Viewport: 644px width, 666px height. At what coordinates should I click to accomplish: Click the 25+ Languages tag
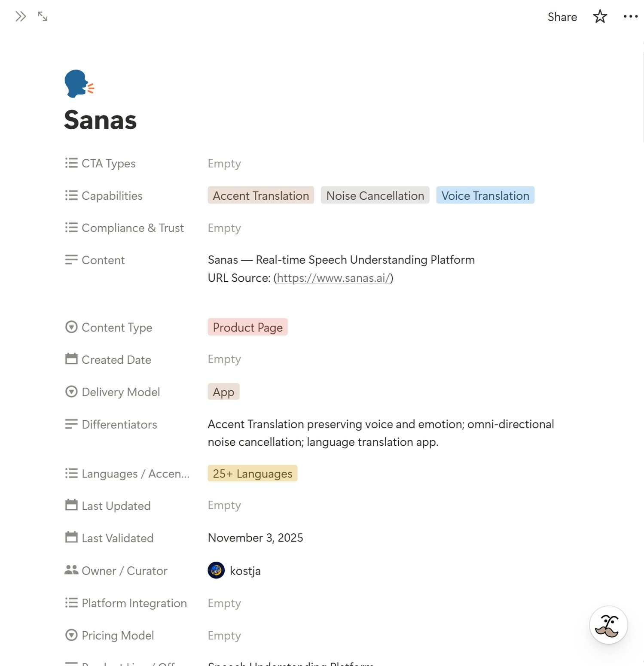point(253,474)
